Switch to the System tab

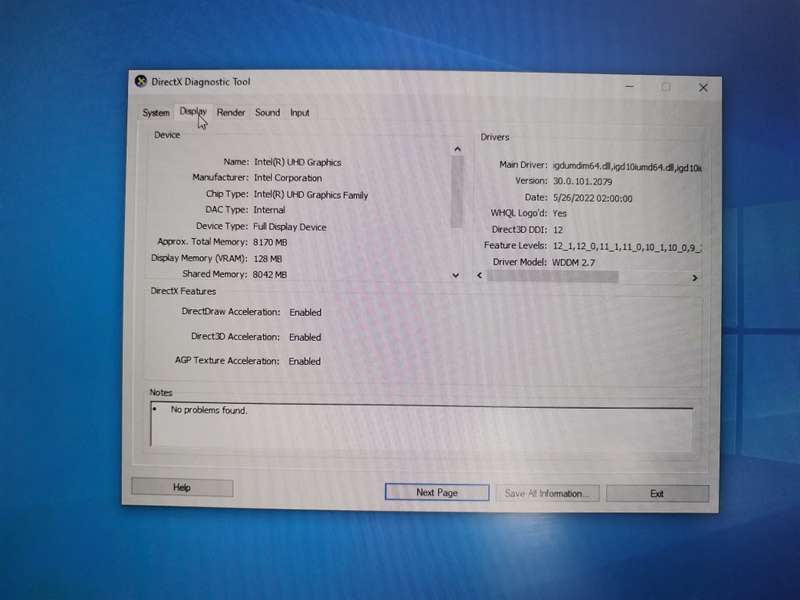click(156, 113)
